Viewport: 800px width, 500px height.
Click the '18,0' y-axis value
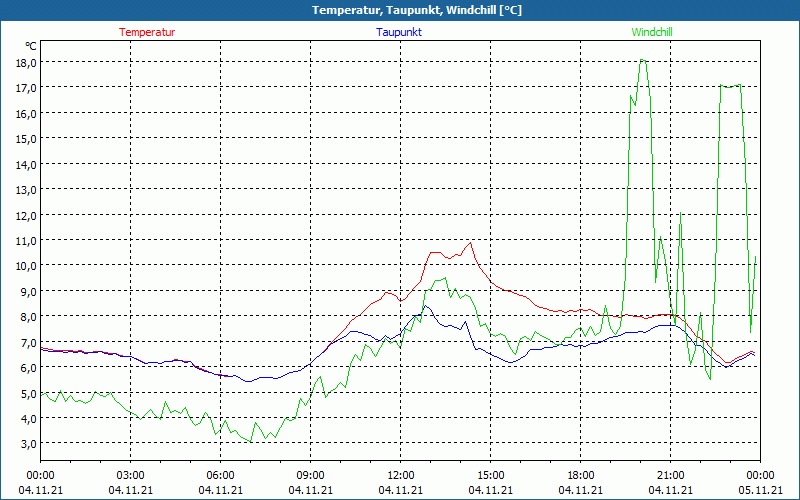27,62
